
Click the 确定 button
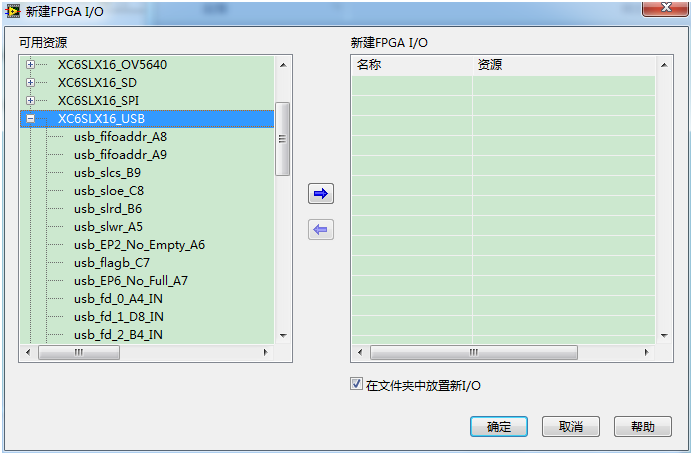(x=499, y=427)
